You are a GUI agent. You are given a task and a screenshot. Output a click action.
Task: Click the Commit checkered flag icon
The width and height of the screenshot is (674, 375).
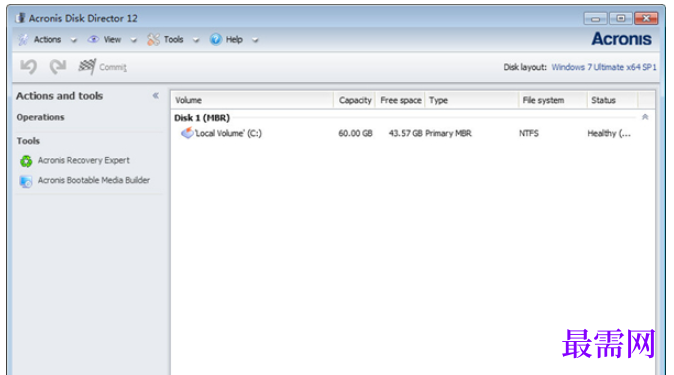tap(87, 67)
